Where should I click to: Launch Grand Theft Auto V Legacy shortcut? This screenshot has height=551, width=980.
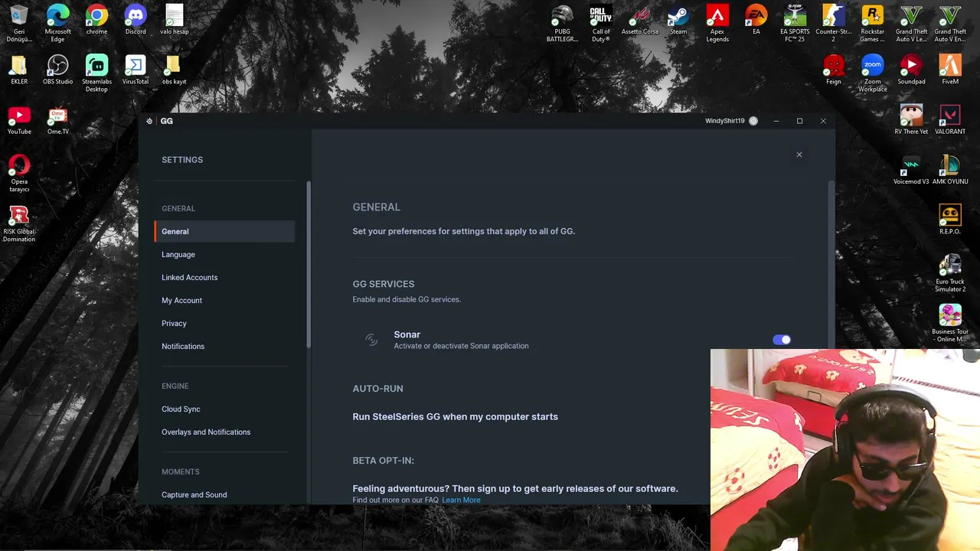point(911,24)
